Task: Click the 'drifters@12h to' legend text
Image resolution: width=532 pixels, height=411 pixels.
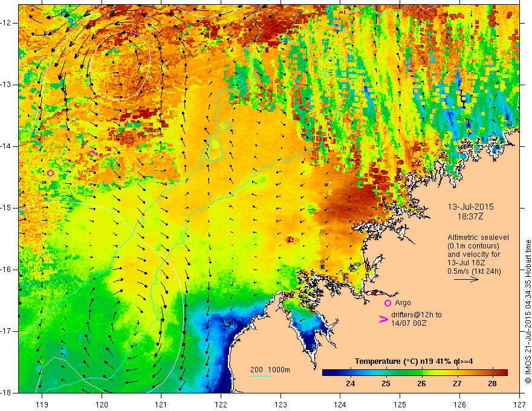Action: tap(417, 315)
